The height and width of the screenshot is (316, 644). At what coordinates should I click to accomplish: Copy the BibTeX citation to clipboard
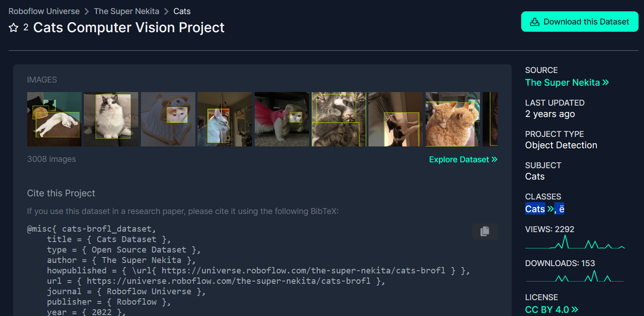(484, 231)
